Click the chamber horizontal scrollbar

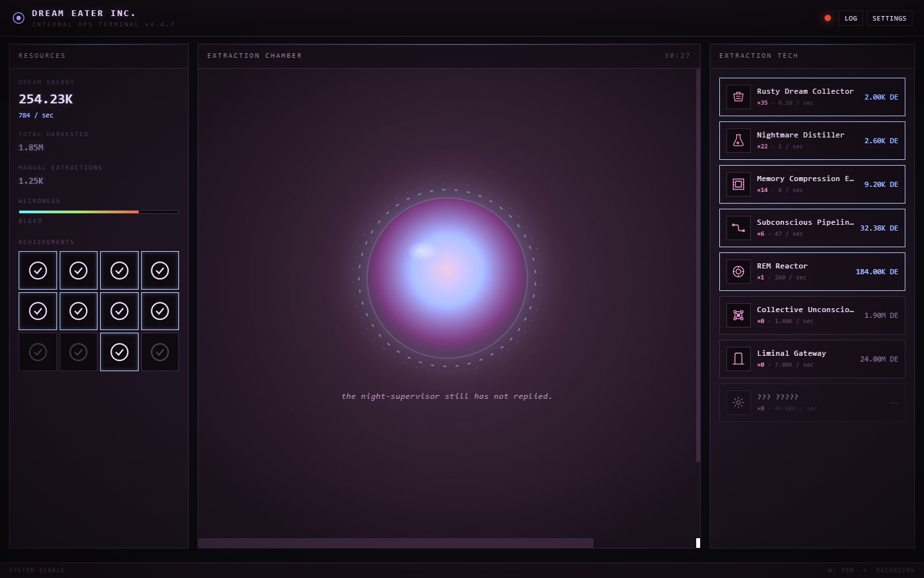tap(396, 543)
